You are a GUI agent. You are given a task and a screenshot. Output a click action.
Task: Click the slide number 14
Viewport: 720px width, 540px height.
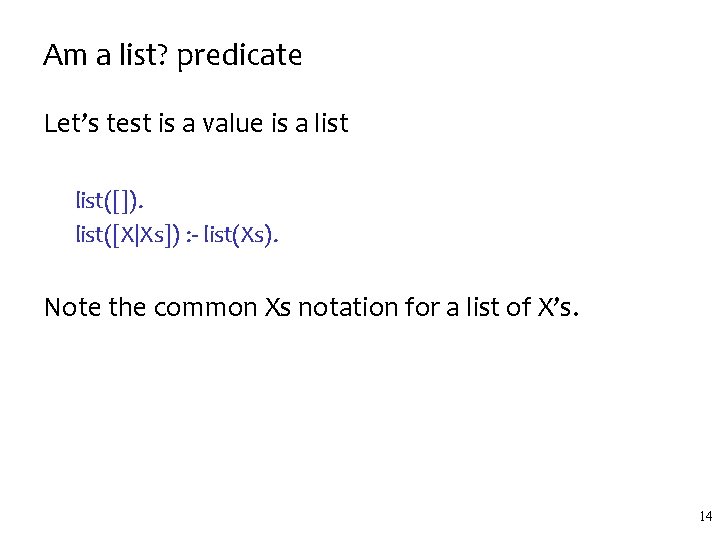705,517
